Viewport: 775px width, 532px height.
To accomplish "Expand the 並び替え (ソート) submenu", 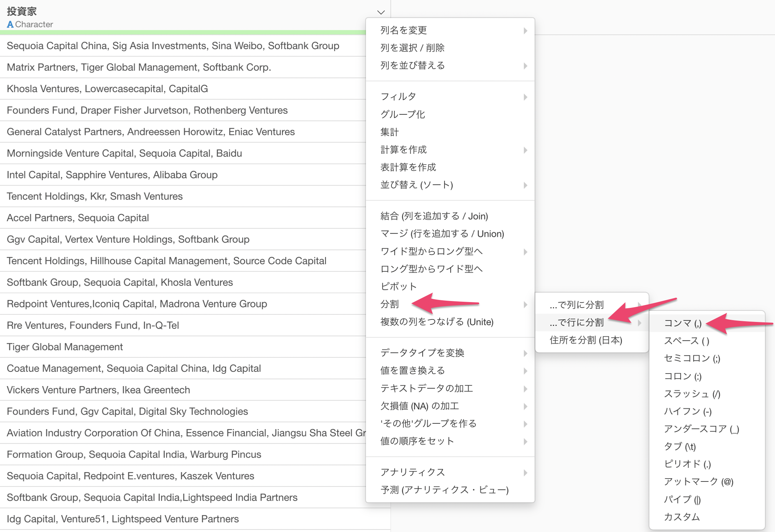I will coord(450,185).
